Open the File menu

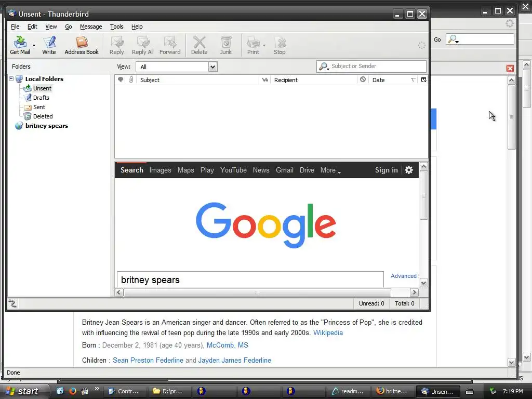click(15, 26)
